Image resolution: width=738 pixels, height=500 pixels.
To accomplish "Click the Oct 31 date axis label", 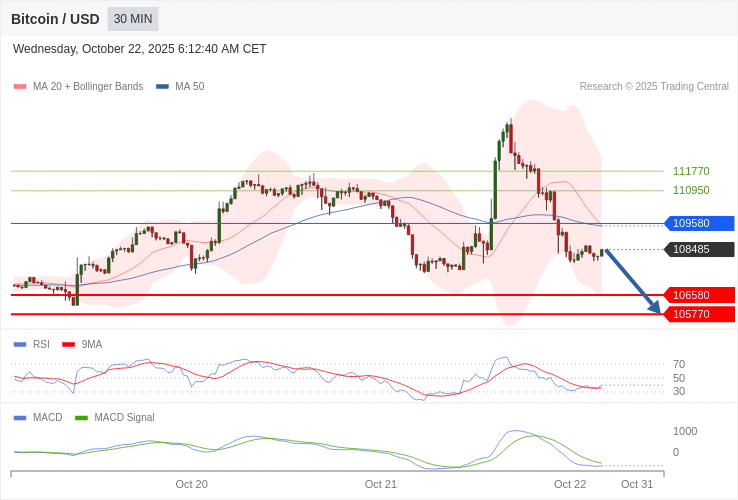I will pos(637,484).
